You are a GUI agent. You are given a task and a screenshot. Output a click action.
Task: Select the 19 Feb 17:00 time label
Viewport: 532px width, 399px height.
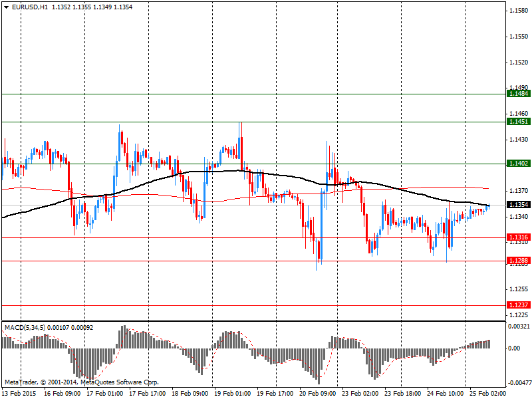275,394
